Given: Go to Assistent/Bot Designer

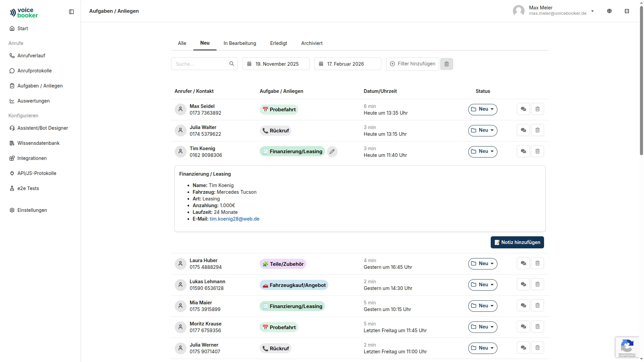Looking at the screenshot, I should tap(43, 128).
